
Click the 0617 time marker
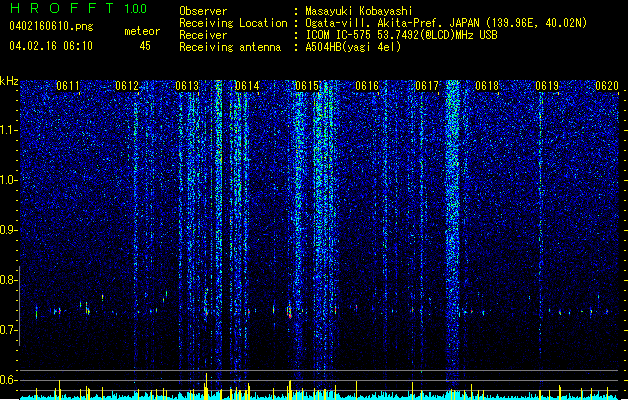[427, 86]
